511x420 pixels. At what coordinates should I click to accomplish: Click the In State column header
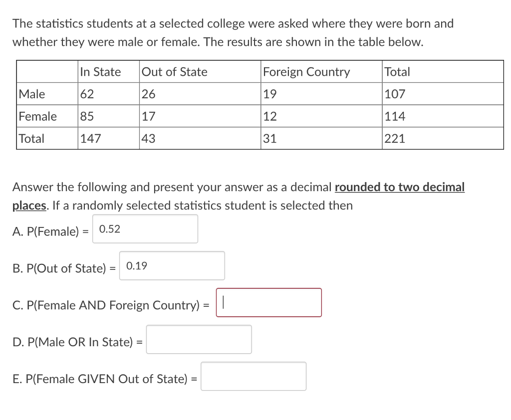pos(99,72)
